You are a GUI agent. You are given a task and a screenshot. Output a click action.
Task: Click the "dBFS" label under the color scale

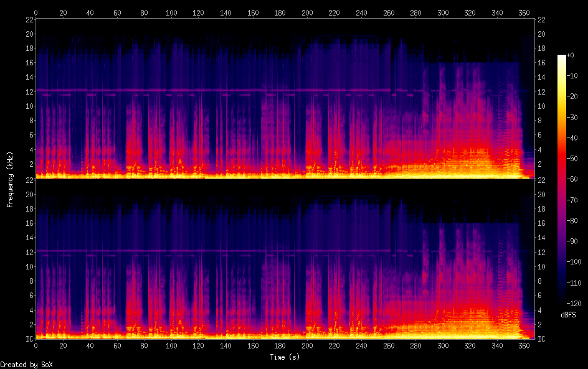[x=568, y=315]
